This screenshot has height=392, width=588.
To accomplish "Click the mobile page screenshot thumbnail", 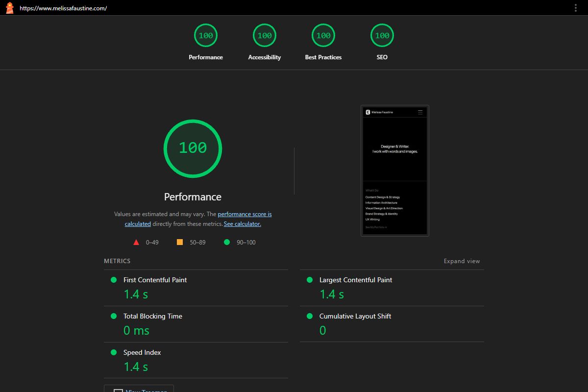I will tap(395, 171).
